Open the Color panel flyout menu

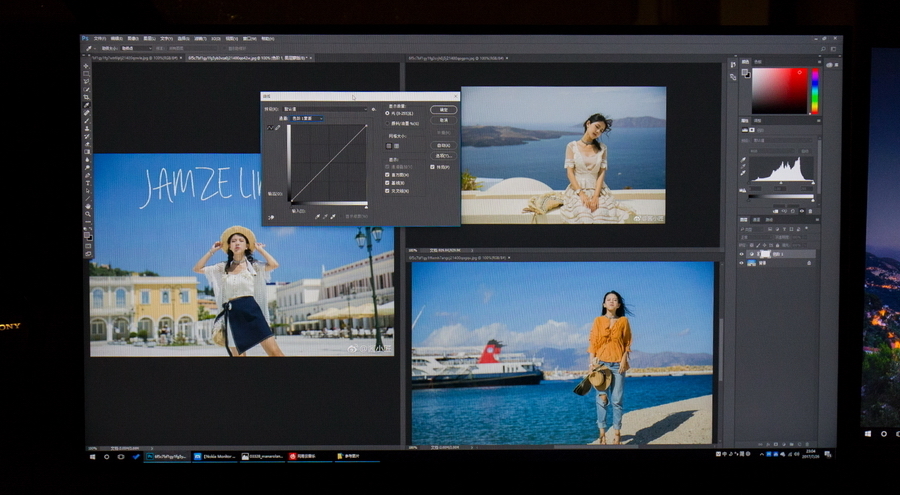tap(820, 62)
